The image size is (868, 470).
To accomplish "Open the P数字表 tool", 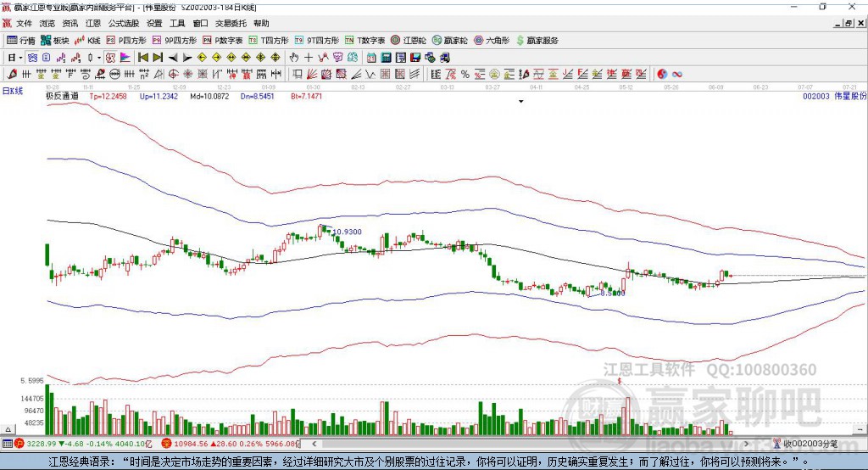I will click(223, 41).
